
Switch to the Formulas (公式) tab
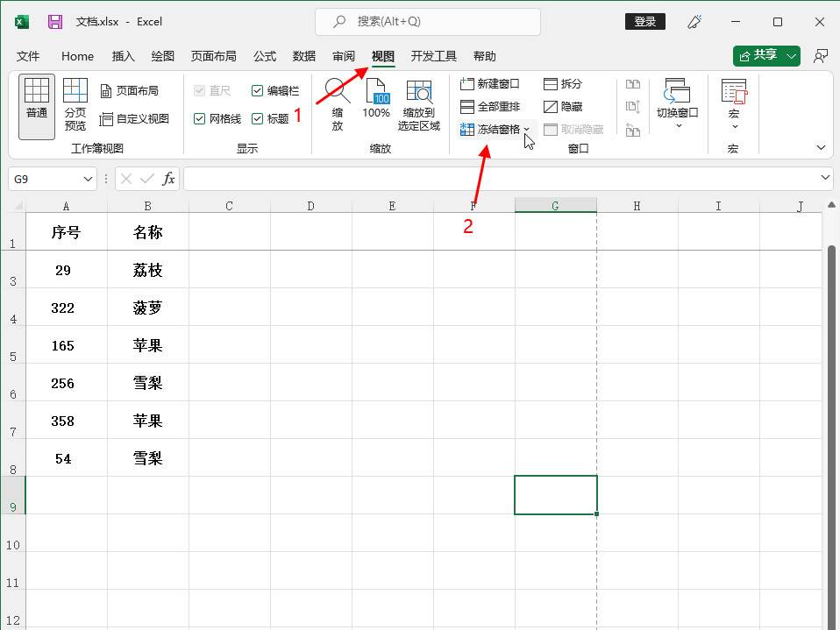click(x=265, y=56)
